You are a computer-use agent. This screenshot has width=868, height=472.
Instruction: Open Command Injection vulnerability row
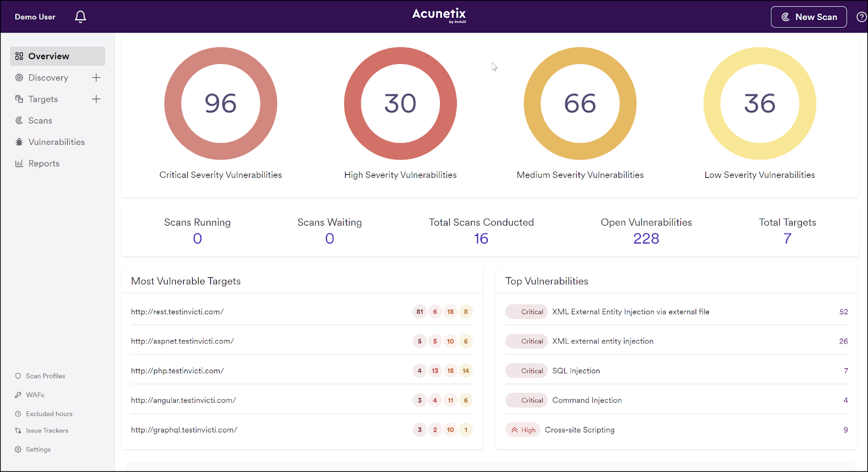(x=676, y=400)
